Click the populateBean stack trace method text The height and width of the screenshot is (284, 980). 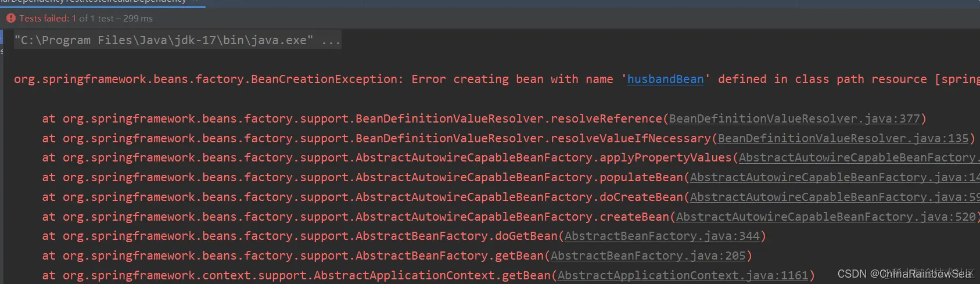point(641,177)
